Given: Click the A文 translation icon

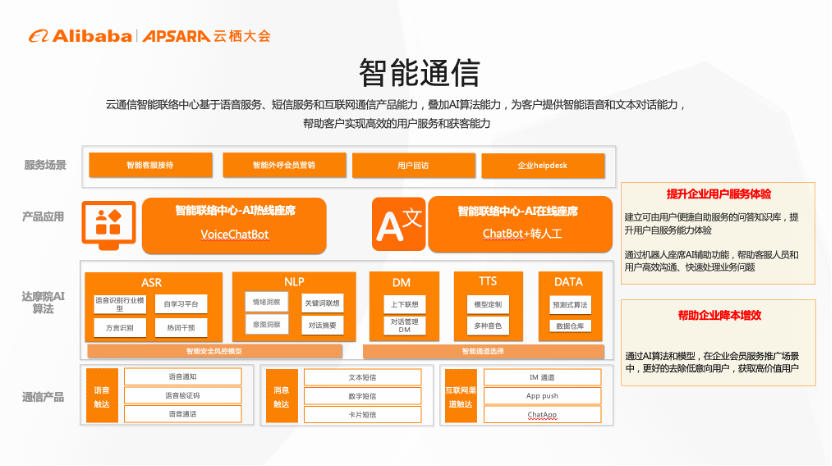Looking at the screenshot, I should (x=399, y=225).
